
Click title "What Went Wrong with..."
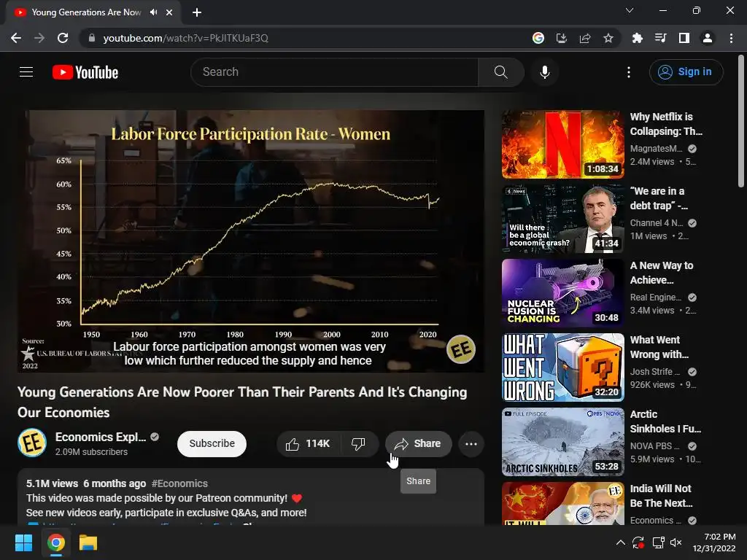(x=659, y=347)
